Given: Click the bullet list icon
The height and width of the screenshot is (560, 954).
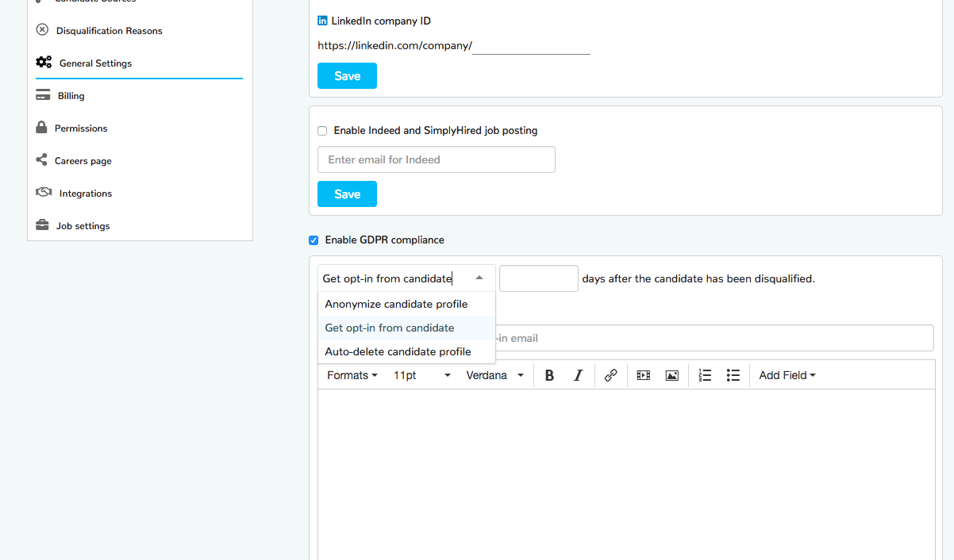Looking at the screenshot, I should [733, 375].
